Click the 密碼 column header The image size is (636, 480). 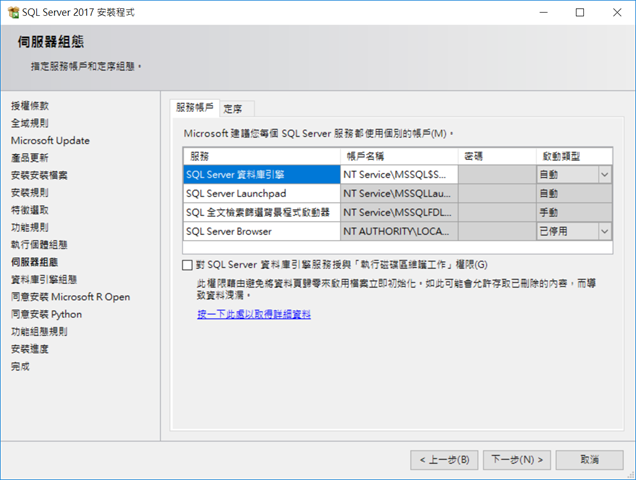tap(497, 156)
